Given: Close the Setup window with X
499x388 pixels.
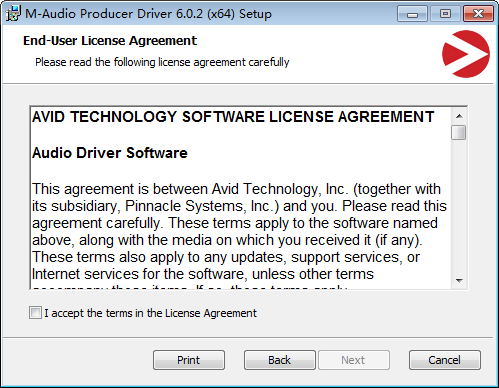Looking at the screenshot, I should [478, 14].
